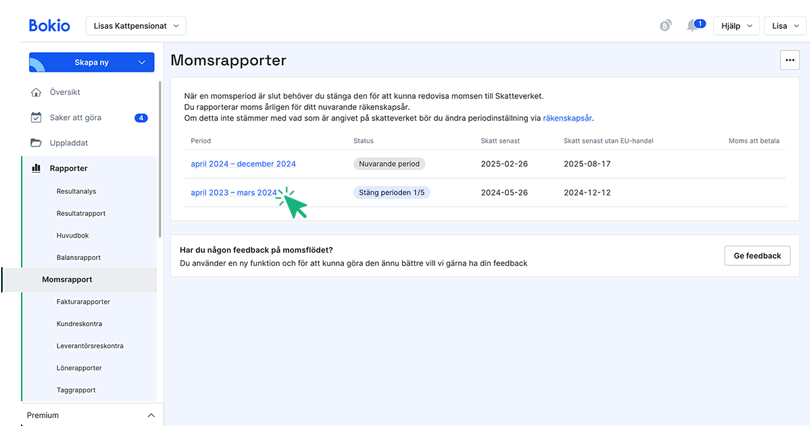Click the Uppladdat folder icon
The width and height of the screenshot is (810, 426).
pyautogui.click(x=36, y=142)
